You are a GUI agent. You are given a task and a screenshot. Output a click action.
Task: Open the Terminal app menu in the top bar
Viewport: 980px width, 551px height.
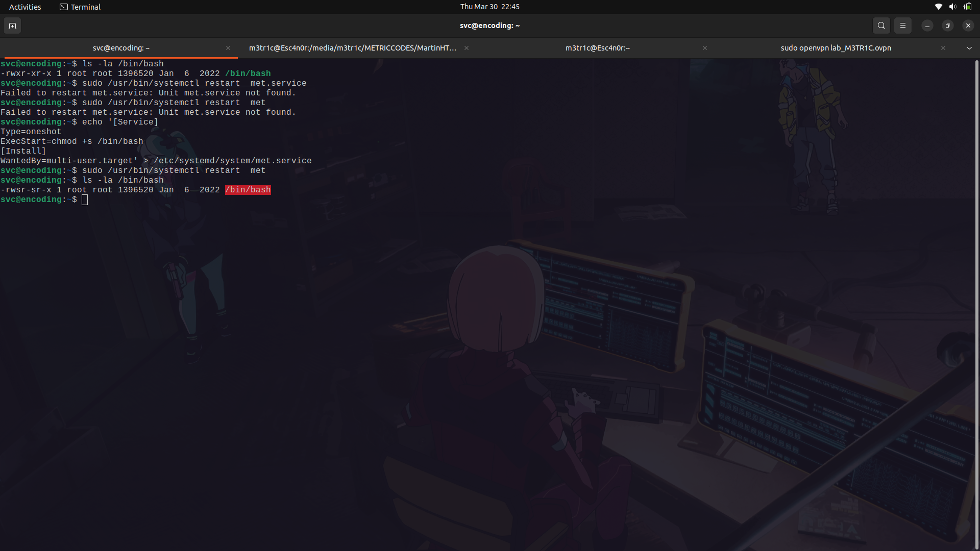[85, 7]
